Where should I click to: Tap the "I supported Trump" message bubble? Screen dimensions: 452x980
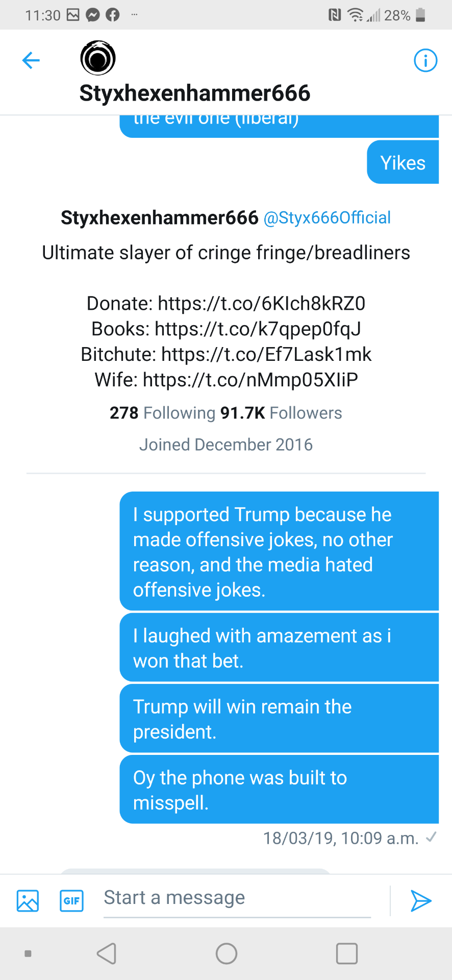279,551
